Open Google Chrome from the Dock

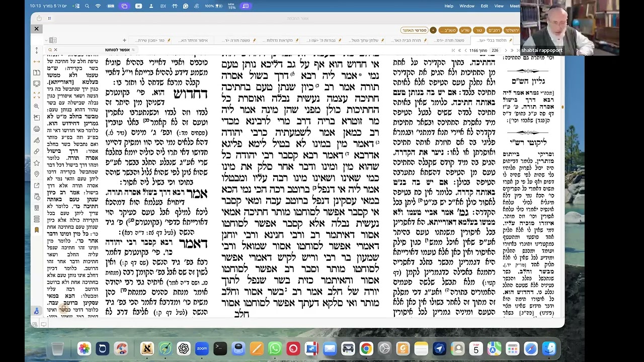click(x=366, y=348)
